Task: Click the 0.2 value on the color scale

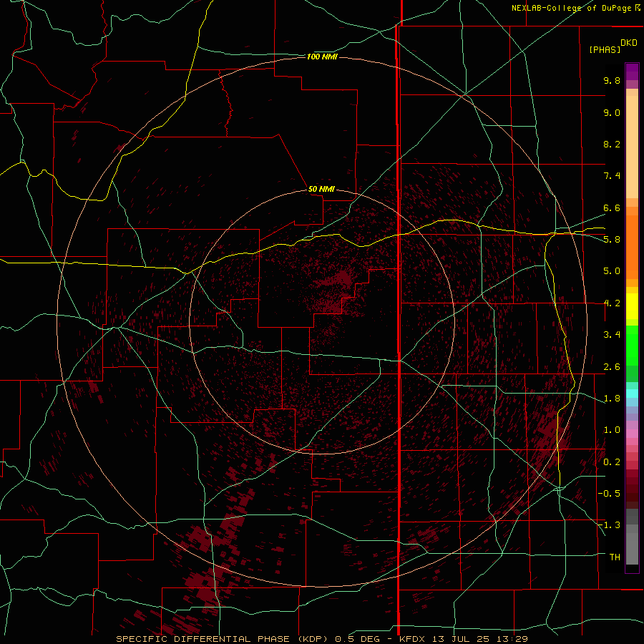Action: (x=612, y=462)
